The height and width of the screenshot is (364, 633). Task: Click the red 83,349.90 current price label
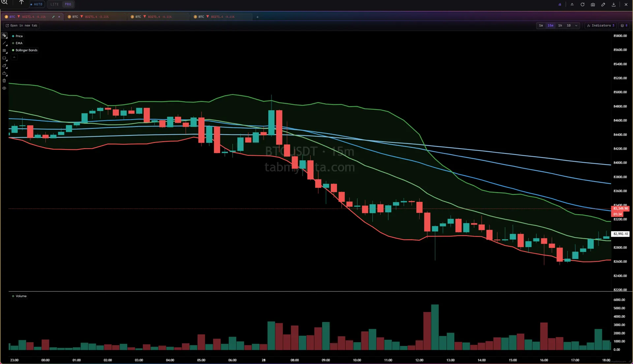[x=620, y=209]
